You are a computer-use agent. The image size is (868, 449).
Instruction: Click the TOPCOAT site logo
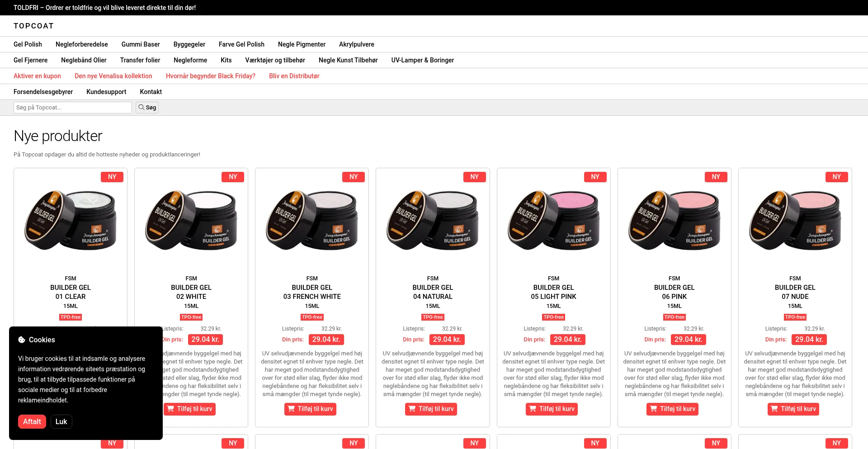[34, 26]
